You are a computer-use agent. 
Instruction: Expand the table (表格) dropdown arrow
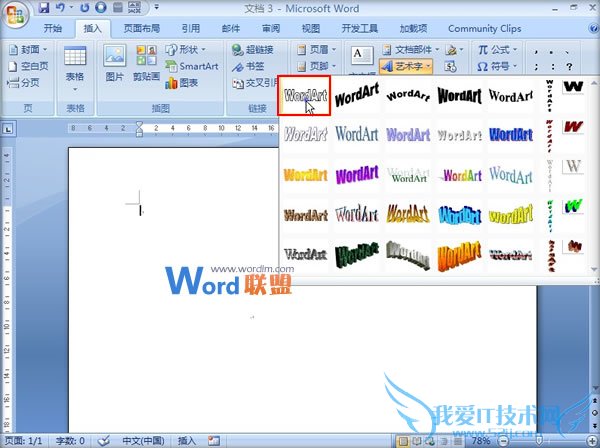point(75,90)
